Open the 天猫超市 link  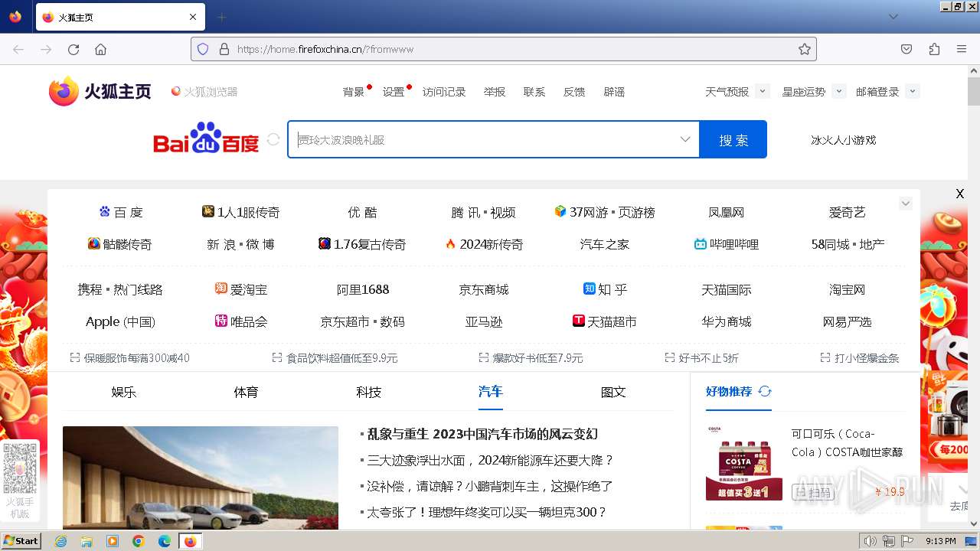click(605, 321)
